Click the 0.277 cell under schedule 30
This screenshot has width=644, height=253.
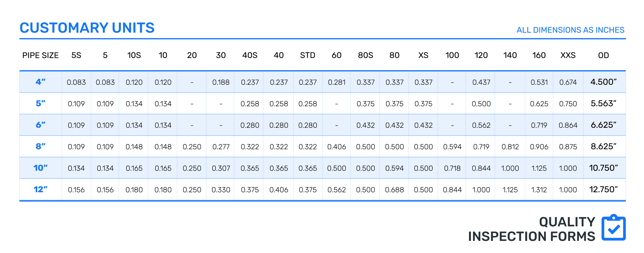click(x=221, y=147)
